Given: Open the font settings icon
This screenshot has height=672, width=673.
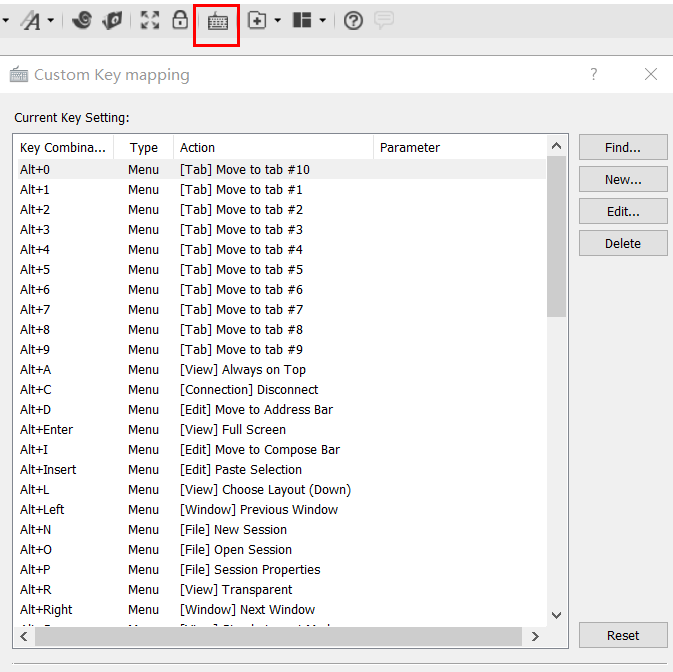Looking at the screenshot, I should coord(30,20).
